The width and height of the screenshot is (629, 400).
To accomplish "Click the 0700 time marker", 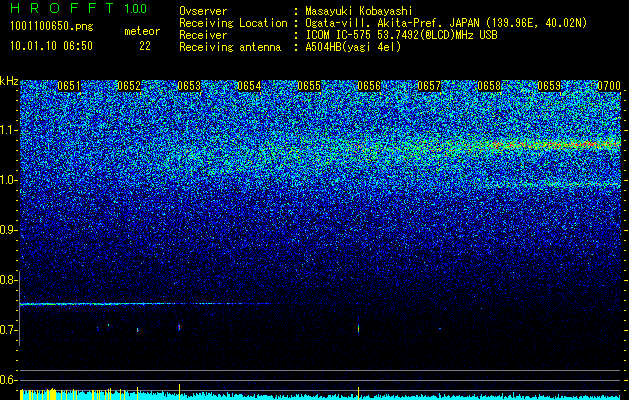I will (609, 86).
